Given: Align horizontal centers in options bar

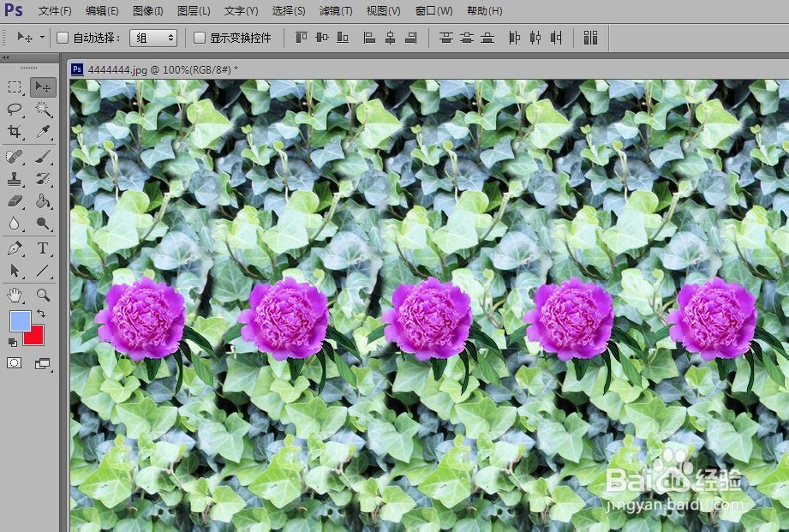Looking at the screenshot, I should pos(390,37).
